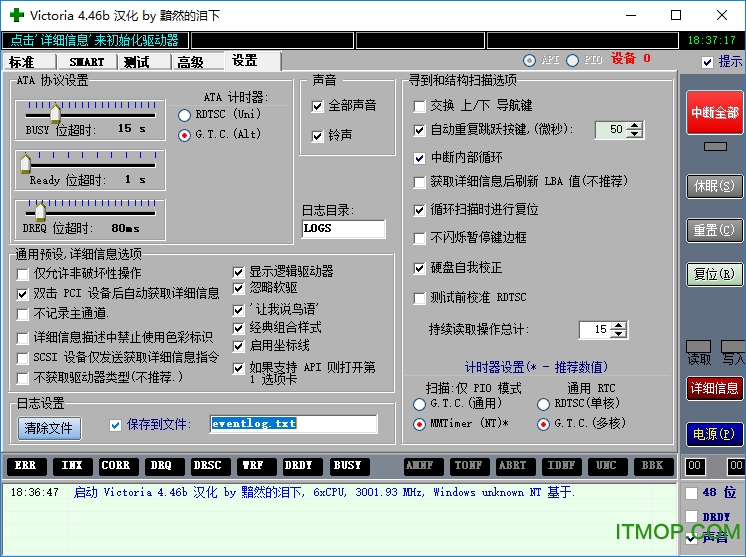Decrease the 持续读取操作总计 spinner value

tap(620, 334)
